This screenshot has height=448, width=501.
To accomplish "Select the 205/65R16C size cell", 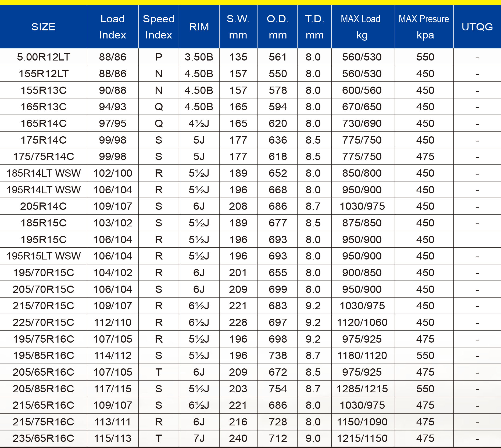I will 43,372.
